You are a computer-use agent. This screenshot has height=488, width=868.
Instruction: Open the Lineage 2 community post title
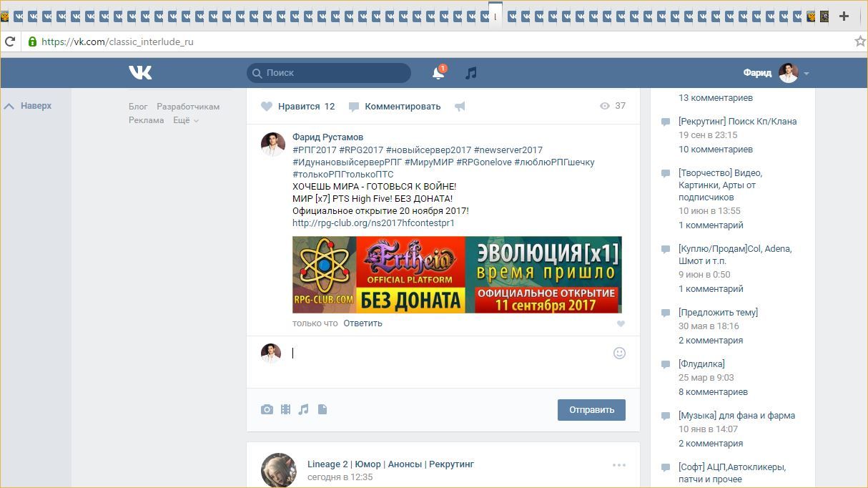(390, 464)
